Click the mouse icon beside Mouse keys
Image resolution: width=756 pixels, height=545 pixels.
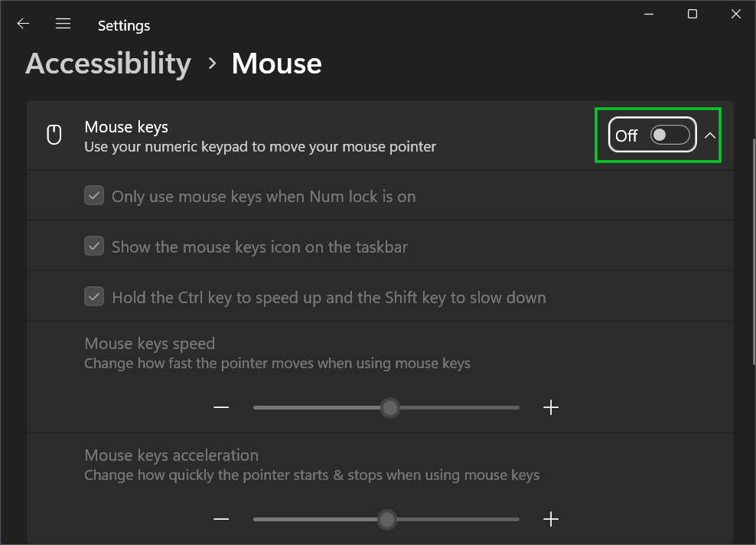(53, 133)
